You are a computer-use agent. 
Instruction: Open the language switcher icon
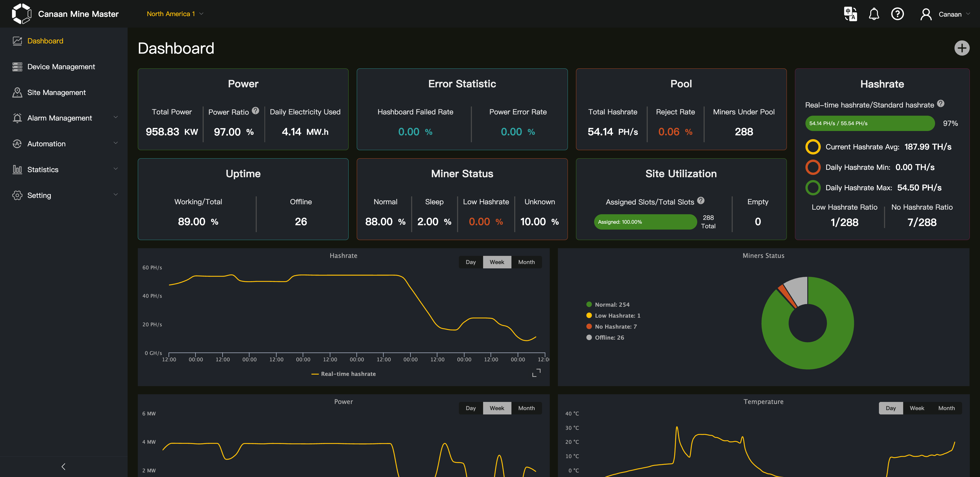pyautogui.click(x=850, y=14)
